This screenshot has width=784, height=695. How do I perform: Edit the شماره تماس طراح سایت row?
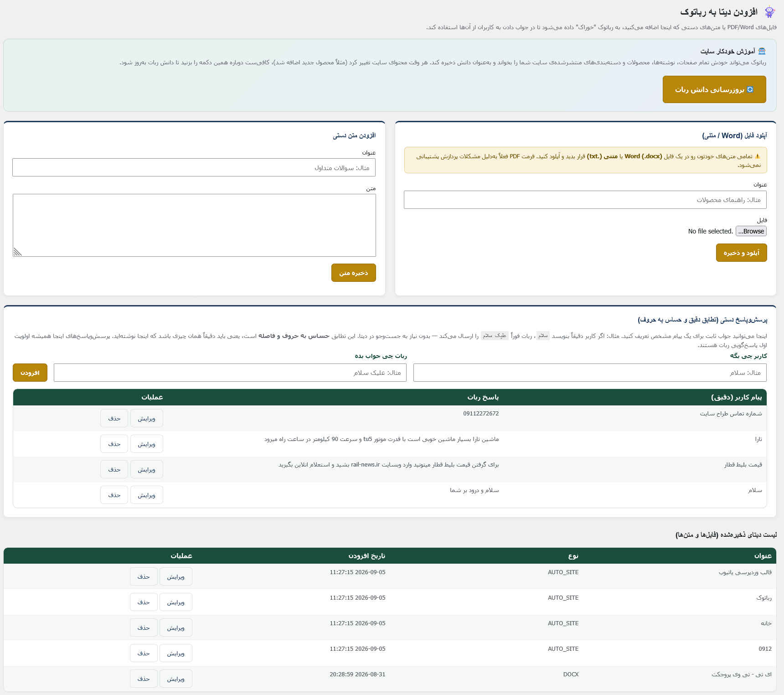(x=147, y=418)
